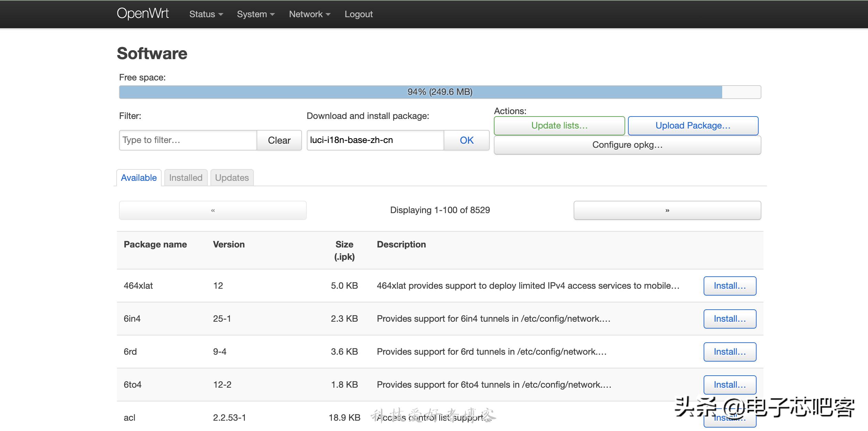Select the Available tab

click(139, 178)
